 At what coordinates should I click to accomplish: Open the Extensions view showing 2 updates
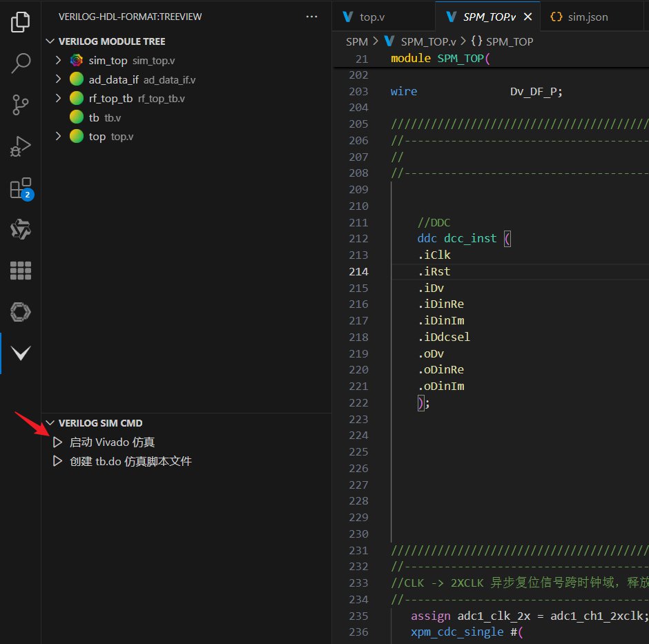point(21,188)
